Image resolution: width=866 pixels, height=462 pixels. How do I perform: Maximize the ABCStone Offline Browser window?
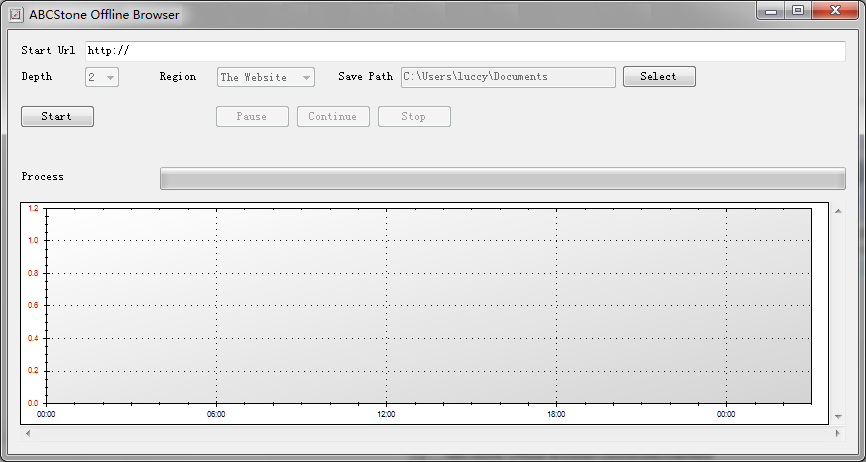pos(798,11)
